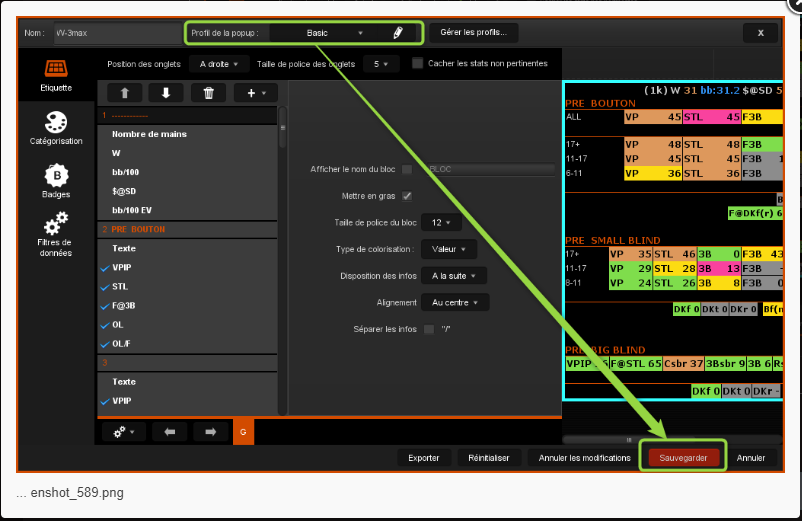
Task: Click the 3Bsbr 9 preview cell
Action: tap(725, 364)
